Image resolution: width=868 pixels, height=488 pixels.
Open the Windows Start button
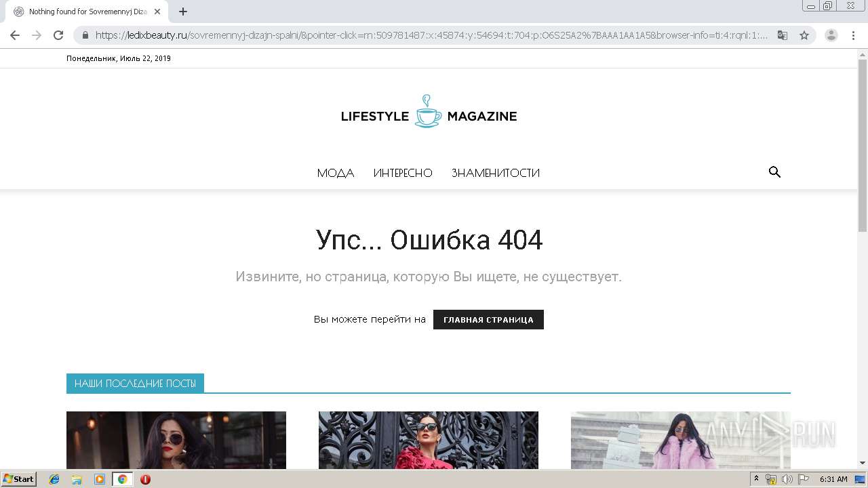[x=19, y=479]
